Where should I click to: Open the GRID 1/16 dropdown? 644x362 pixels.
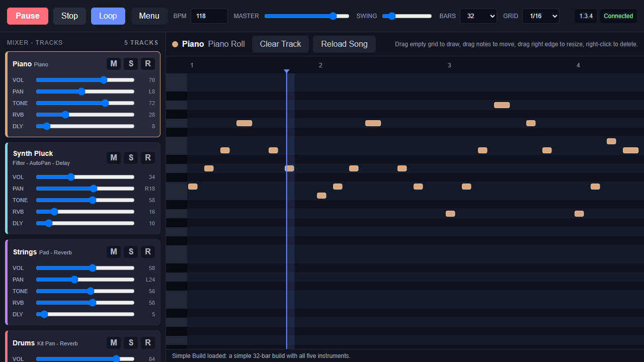coord(541,16)
